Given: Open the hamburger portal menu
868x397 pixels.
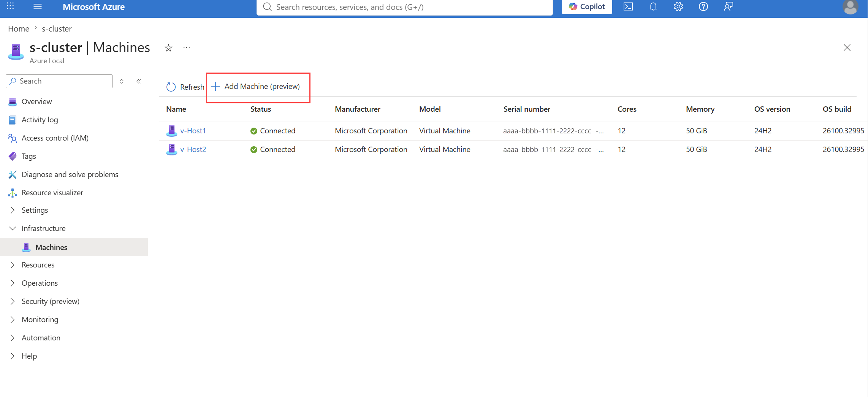Looking at the screenshot, I should [x=38, y=6].
